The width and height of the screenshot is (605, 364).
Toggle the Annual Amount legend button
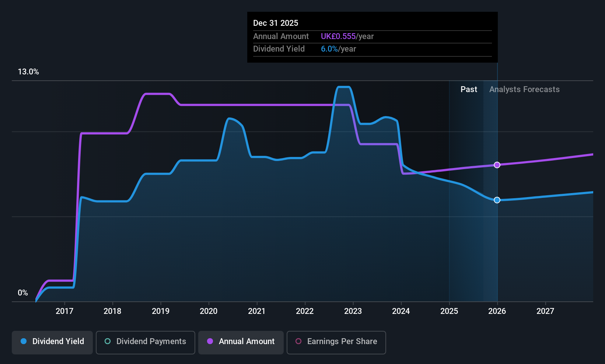pyautogui.click(x=241, y=343)
